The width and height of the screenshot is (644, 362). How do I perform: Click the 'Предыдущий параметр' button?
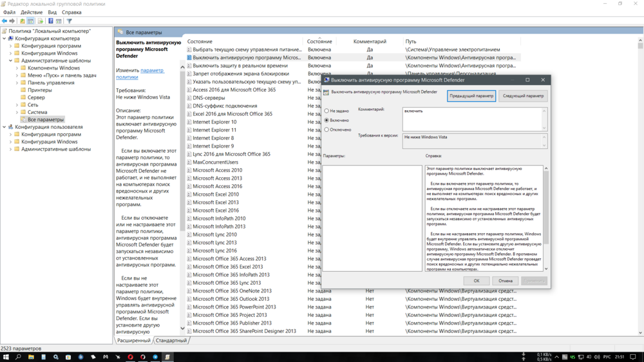tap(471, 96)
